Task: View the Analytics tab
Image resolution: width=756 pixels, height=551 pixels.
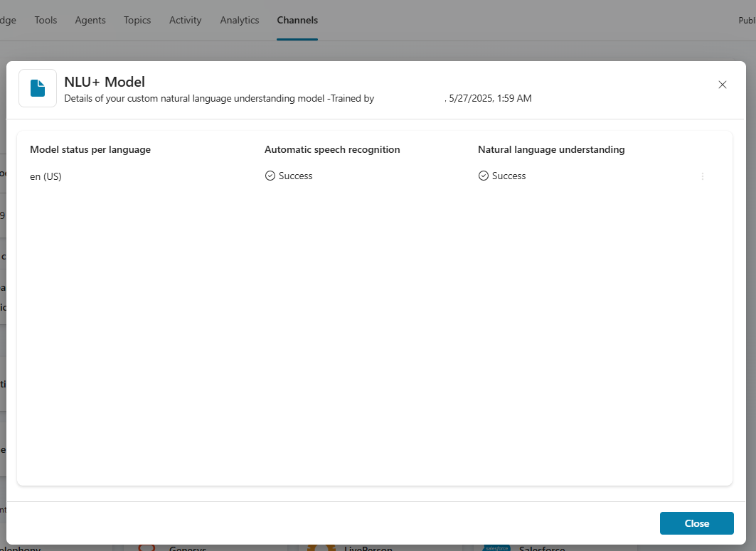Action: click(240, 20)
